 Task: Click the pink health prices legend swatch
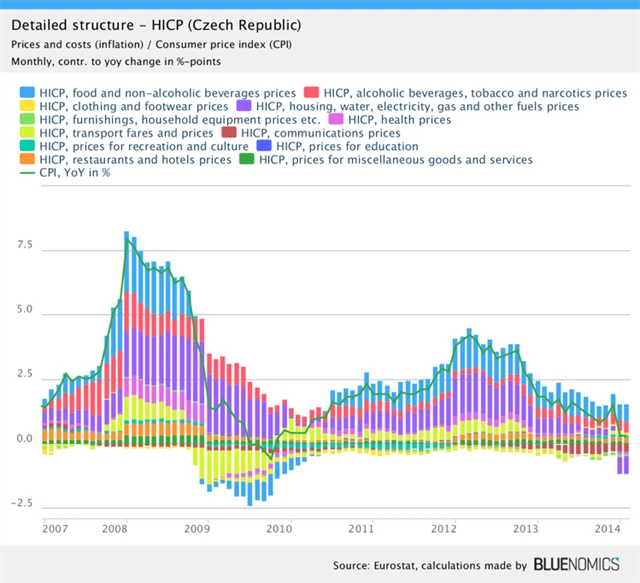coord(336,120)
